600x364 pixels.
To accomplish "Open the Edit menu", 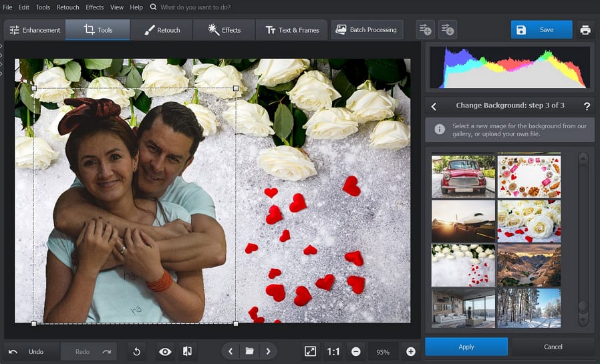I will 24,7.
